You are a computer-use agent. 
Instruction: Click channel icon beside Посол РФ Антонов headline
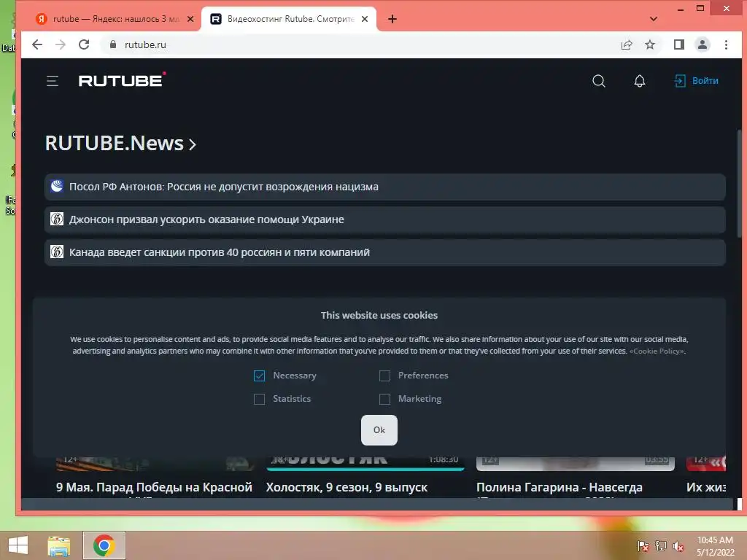(57, 186)
